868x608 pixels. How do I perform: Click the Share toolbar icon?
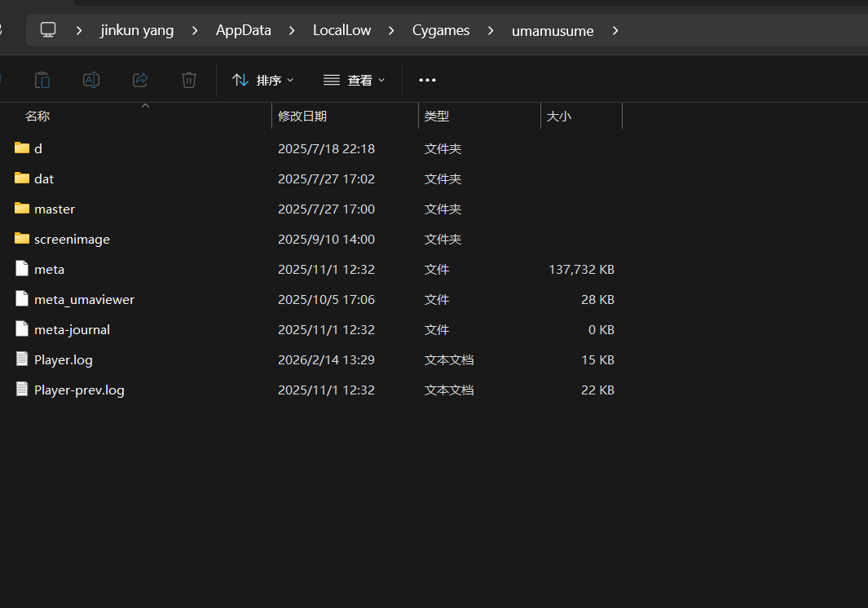coord(140,80)
